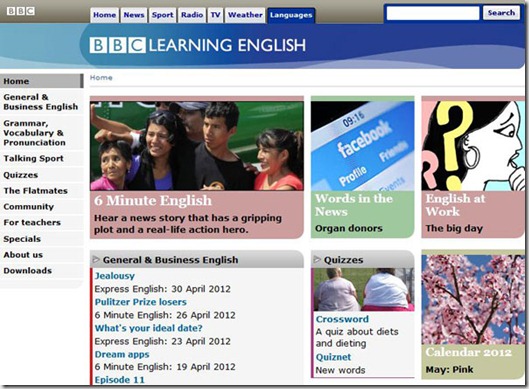
Task: Click '6 Minute English: 26 April 2012' text
Action: 165,315
